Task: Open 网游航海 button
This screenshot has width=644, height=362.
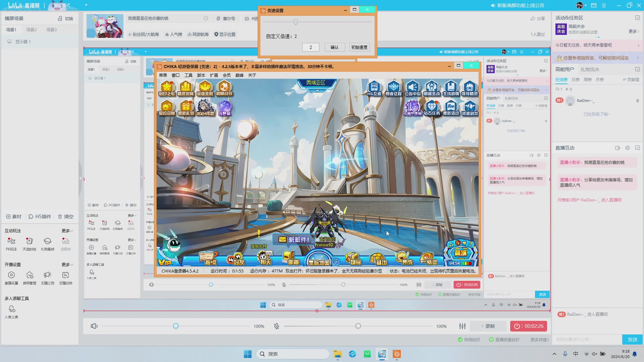Action: pyautogui.click(x=198, y=34)
